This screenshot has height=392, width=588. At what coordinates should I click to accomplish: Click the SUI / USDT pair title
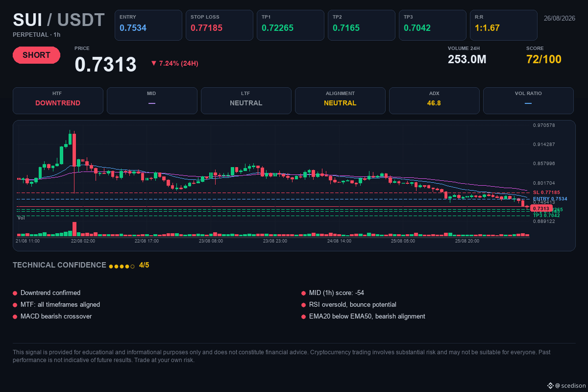pyautogui.click(x=59, y=20)
